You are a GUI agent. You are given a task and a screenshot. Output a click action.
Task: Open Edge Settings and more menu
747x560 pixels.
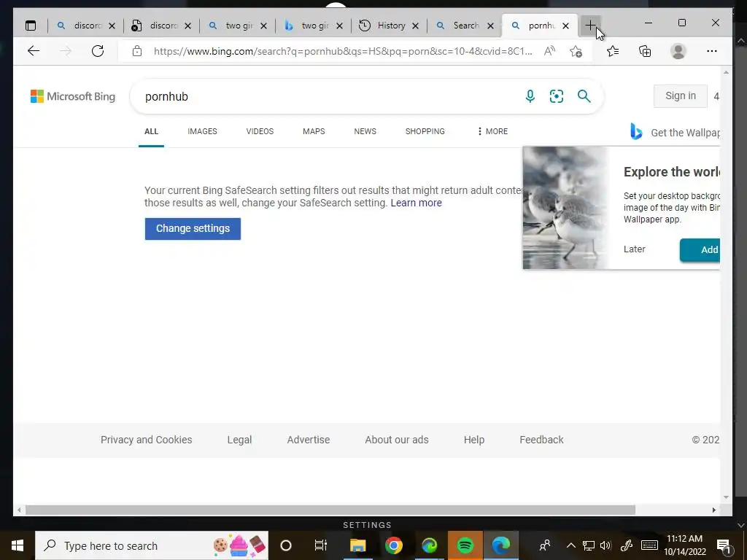(x=712, y=51)
